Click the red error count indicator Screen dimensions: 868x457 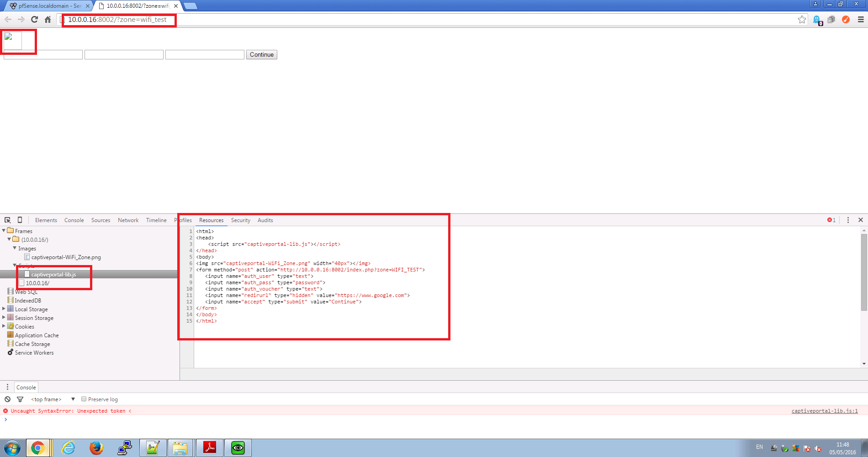point(831,220)
